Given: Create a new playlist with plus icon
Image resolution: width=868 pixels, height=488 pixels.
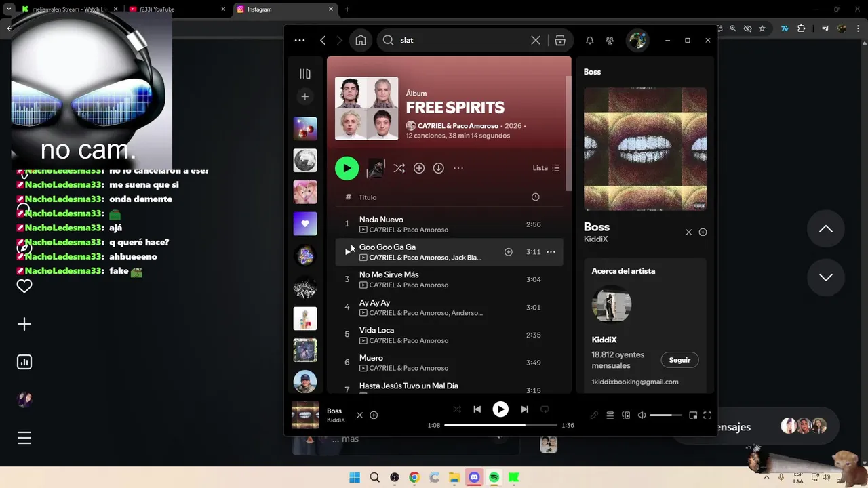Looking at the screenshot, I should (x=305, y=97).
